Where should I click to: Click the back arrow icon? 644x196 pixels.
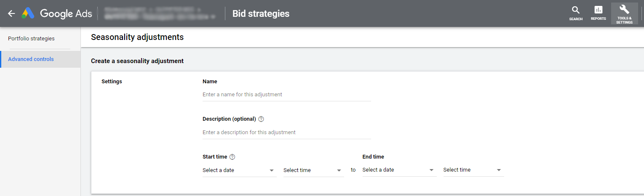[11, 13]
